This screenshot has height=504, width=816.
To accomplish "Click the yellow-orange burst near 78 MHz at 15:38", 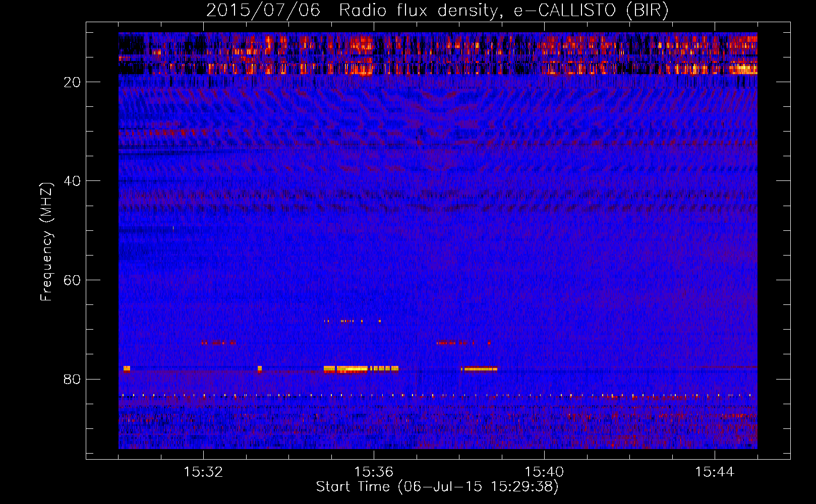I will [479, 369].
